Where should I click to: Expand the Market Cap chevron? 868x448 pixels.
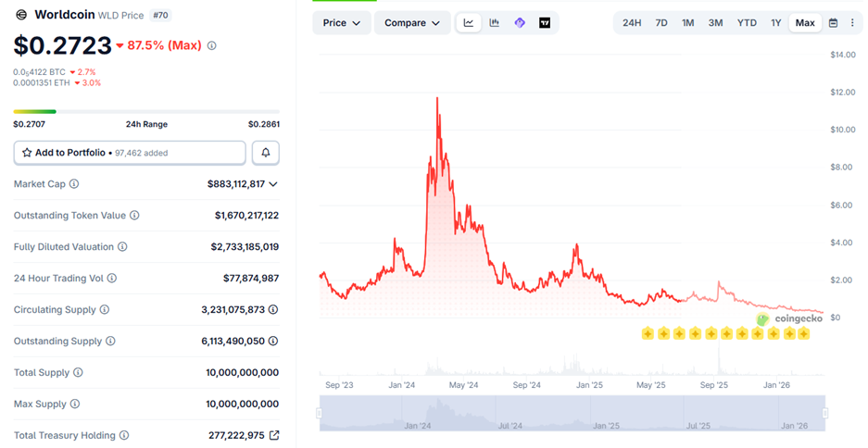coord(273,184)
